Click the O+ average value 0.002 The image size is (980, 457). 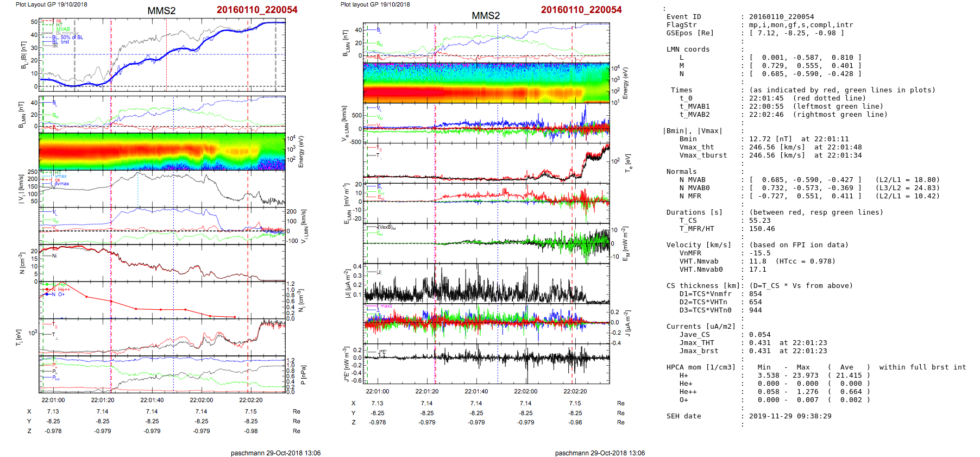pyautogui.click(x=851, y=400)
